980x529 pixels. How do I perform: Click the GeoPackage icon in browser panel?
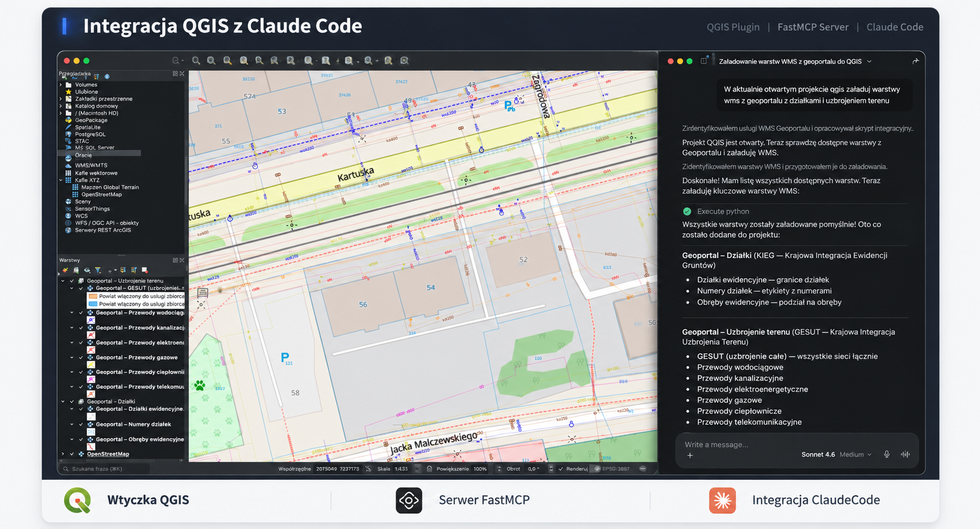pos(68,120)
